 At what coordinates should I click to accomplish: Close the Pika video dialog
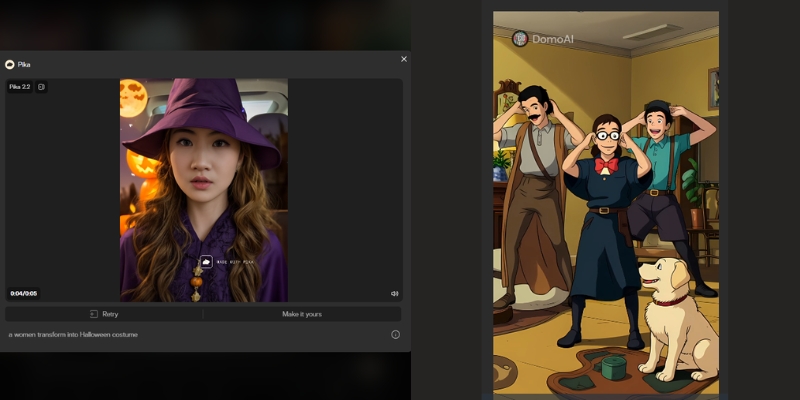[404, 59]
